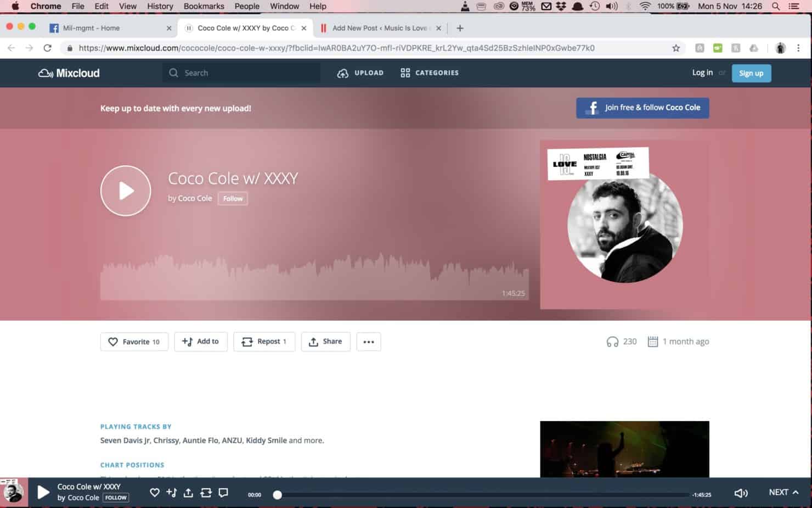This screenshot has height=508, width=812.
Task: Go back in browser
Action: click(12, 48)
